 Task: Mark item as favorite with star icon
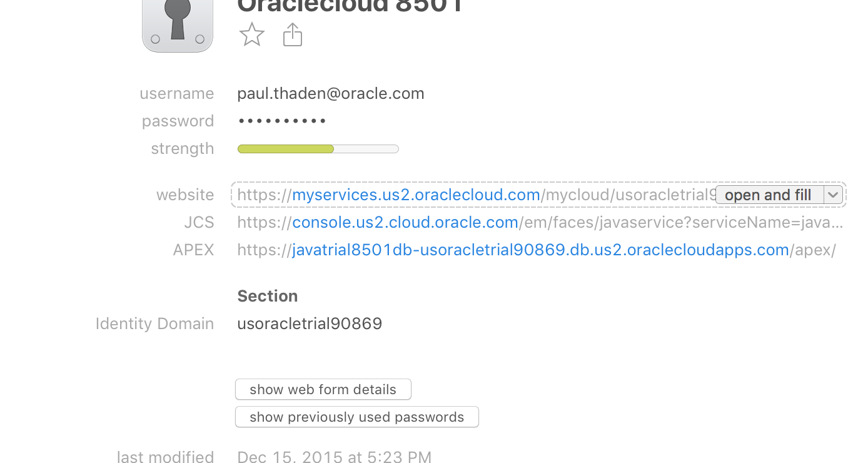(252, 34)
